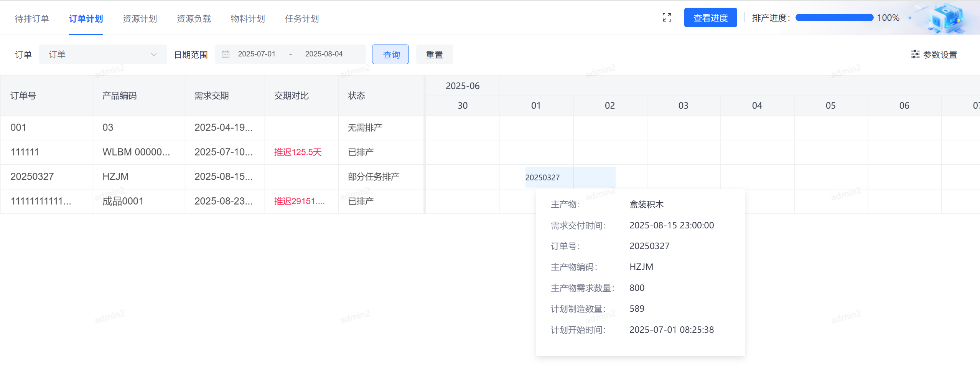This screenshot has width=980, height=385.
Task: Select order number 001 cell
Action: coord(46,127)
